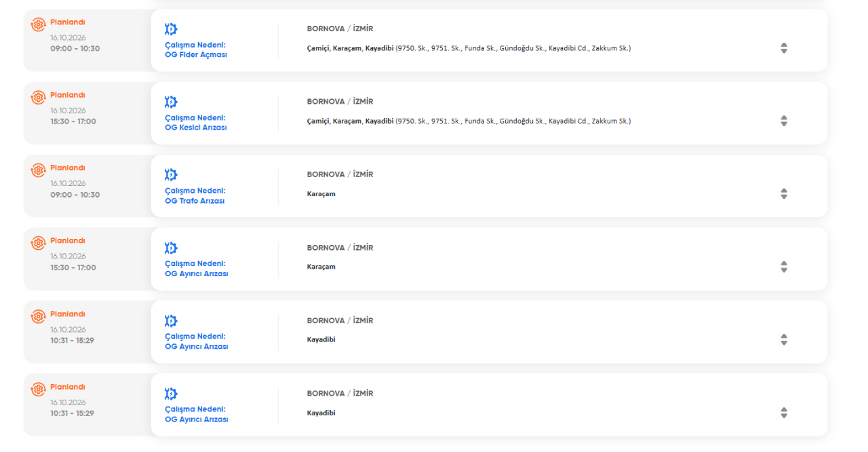Click the OG Fider Açması reason text
The height and width of the screenshot is (452, 868).
click(x=196, y=55)
